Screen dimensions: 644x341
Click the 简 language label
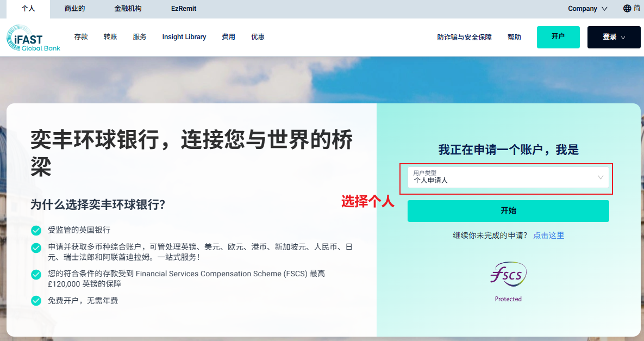click(x=637, y=8)
